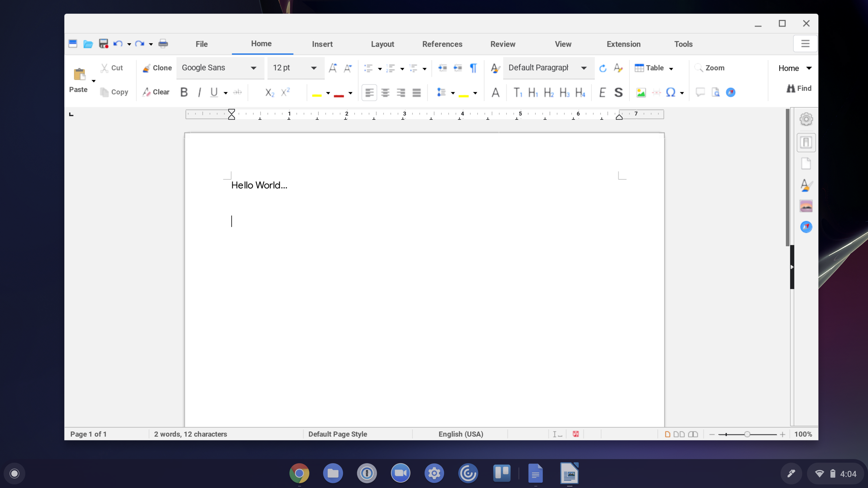Viewport: 868px width, 488px height.
Task: Open the References tab
Action: 442,44
